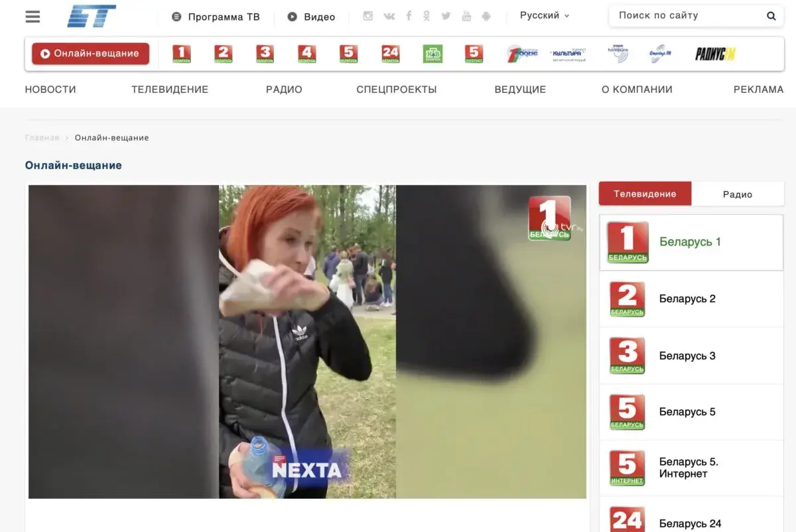Screen dimensions: 796x532
Task: Open the VK social page icon
Action: click(389, 16)
